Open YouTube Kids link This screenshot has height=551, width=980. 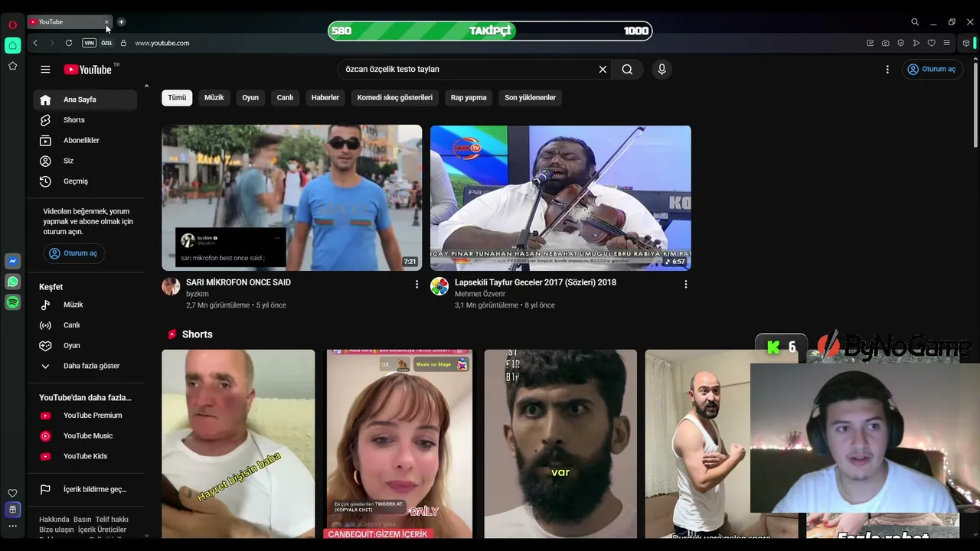click(x=85, y=456)
